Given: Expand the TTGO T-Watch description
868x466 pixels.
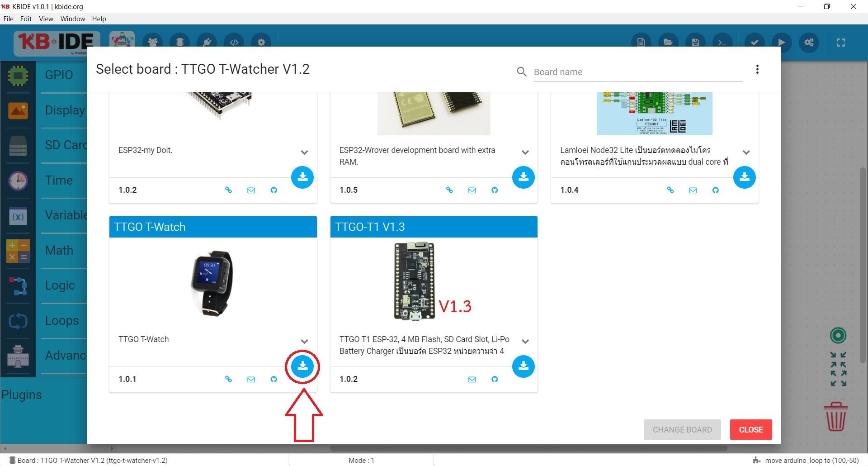Looking at the screenshot, I should [x=304, y=341].
